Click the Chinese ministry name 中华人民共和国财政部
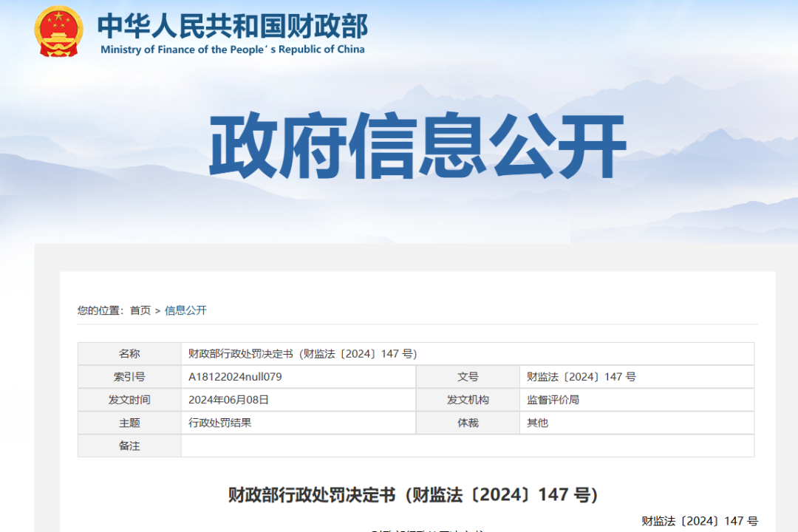The image size is (798, 532). [x=232, y=26]
